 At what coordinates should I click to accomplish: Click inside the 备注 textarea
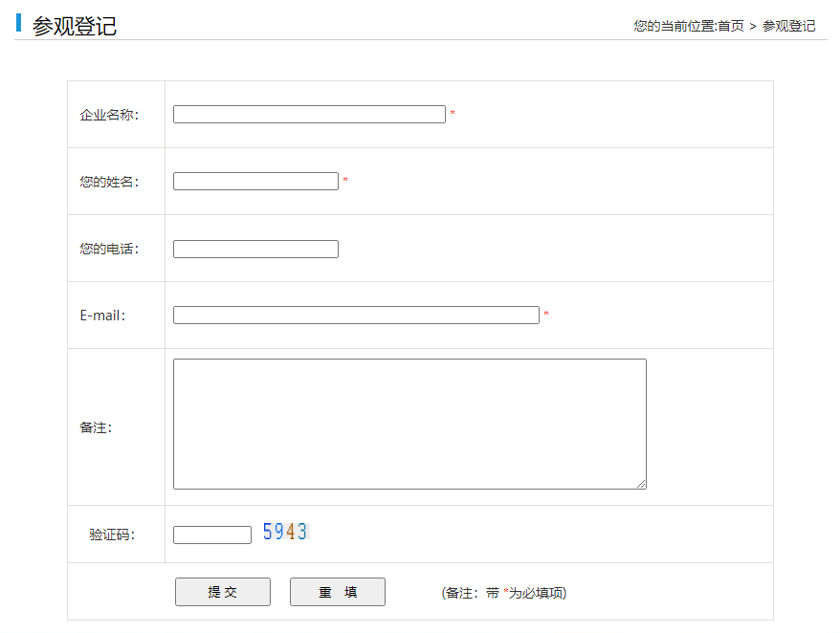(409, 424)
